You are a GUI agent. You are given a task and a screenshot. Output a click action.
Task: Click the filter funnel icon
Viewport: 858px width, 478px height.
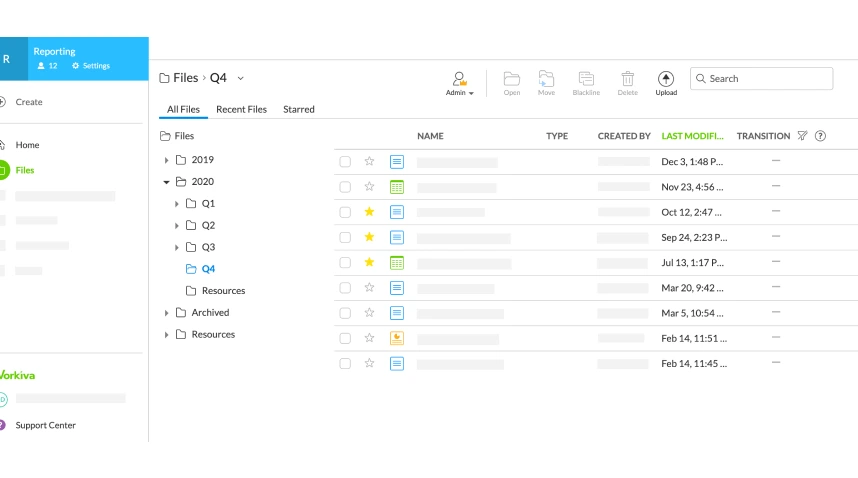point(802,136)
